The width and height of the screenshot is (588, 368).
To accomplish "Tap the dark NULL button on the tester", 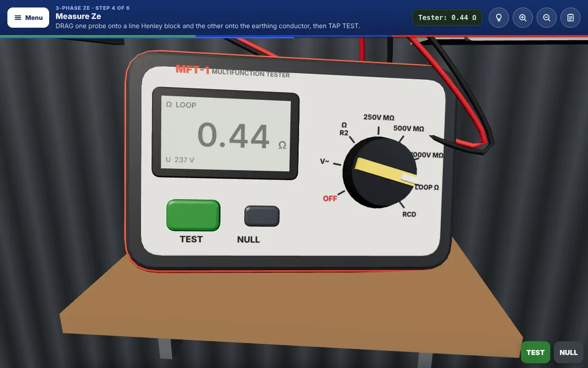I will (x=262, y=216).
